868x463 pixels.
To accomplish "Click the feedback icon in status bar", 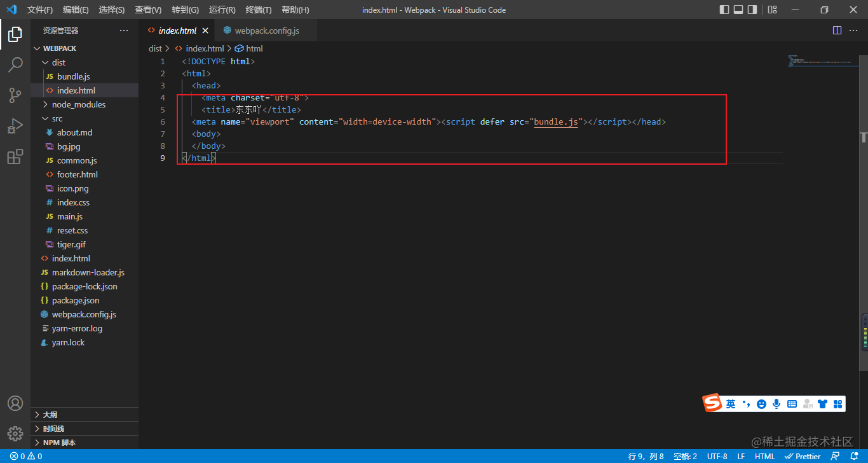I will pos(836,456).
